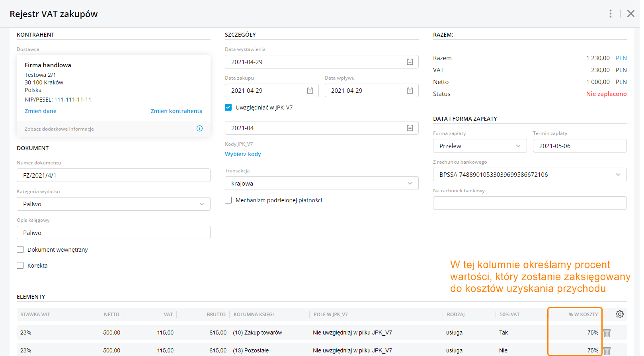The image size is (644, 356).
Task: Click info icon in additional information row
Action: [x=199, y=128]
